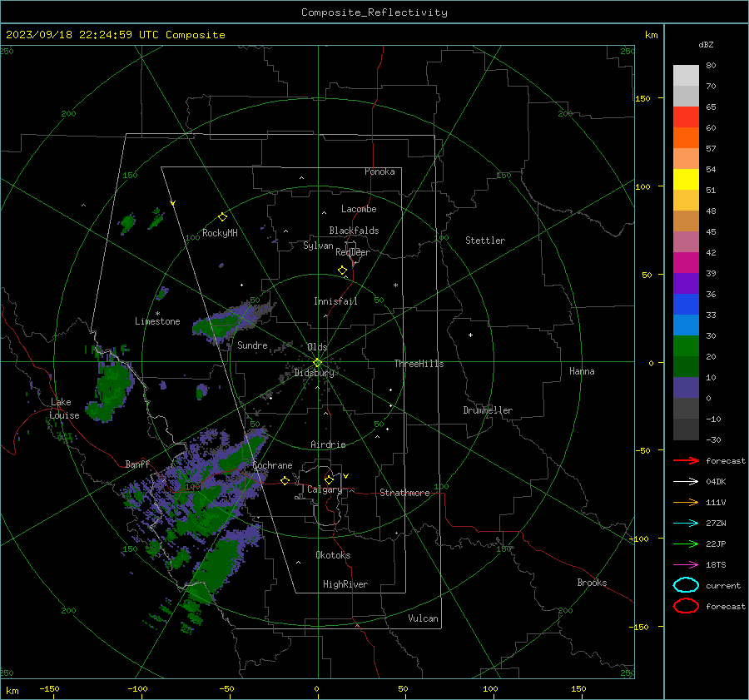This screenshot has height=700, width=749.
Task: Click the Limestone label
Action: tap(157, 321)
